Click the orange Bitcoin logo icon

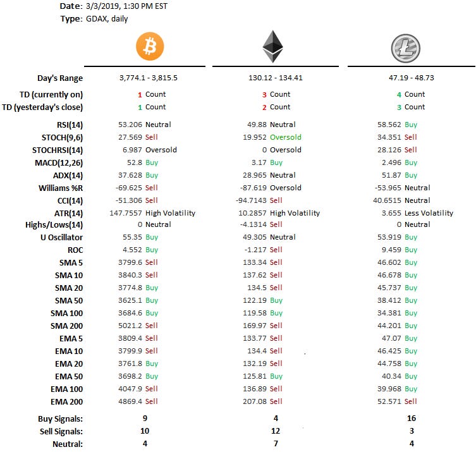tap(150, 46)
